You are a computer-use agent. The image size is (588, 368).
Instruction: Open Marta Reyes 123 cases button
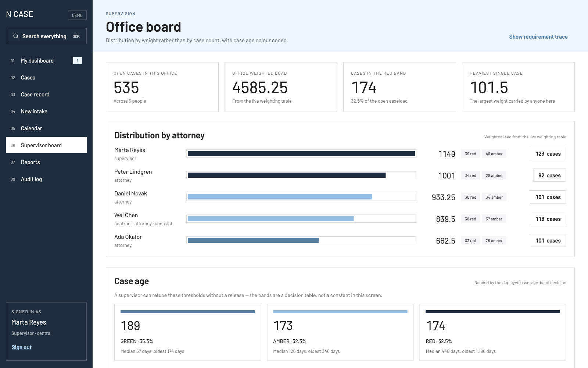(548, 154)
